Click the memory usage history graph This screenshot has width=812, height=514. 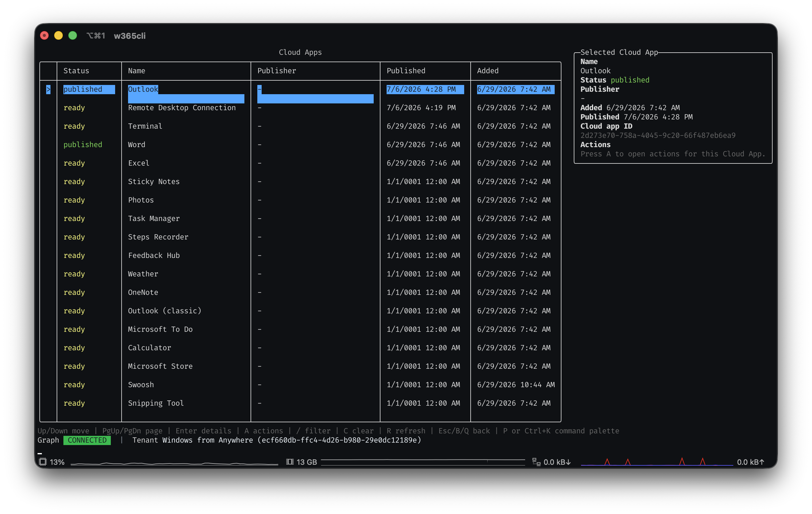pyautogui.click(x=423, y=462)
